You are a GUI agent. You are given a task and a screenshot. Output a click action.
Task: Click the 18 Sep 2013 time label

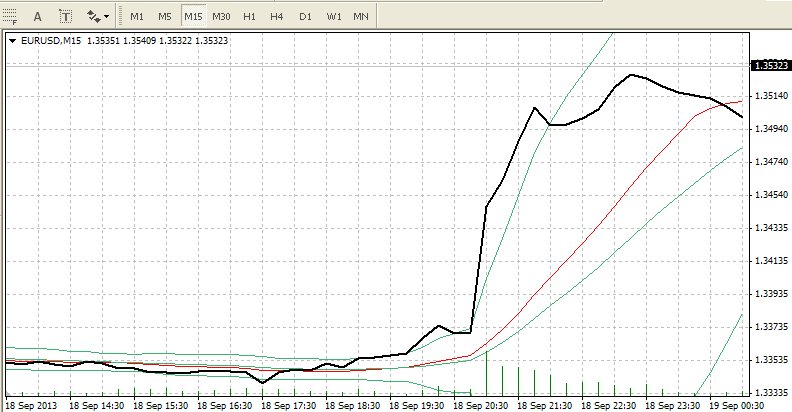31,405
